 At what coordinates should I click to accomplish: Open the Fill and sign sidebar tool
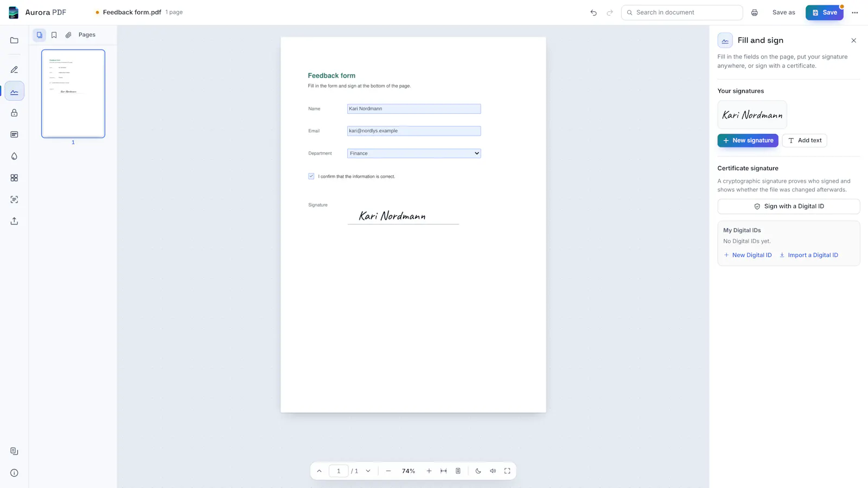(14, 91)
